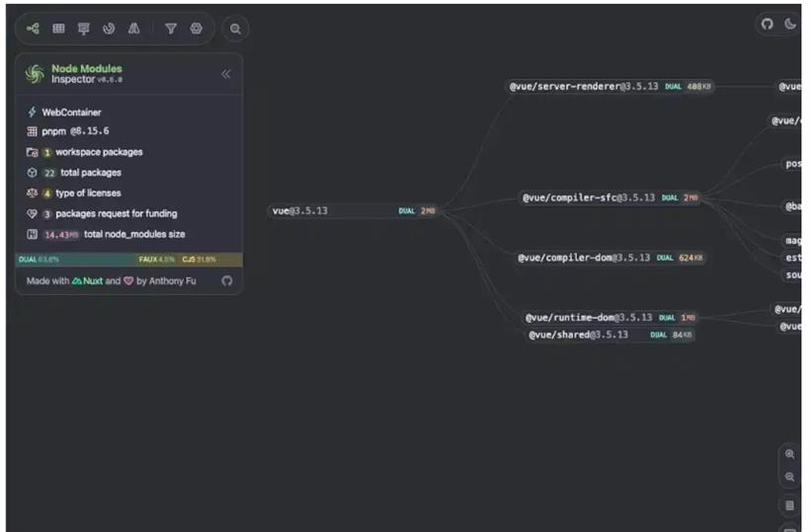810x532 pixels.
Task: Click the pnpm @8.15.6 row
Action: click(x=68, y=131)
